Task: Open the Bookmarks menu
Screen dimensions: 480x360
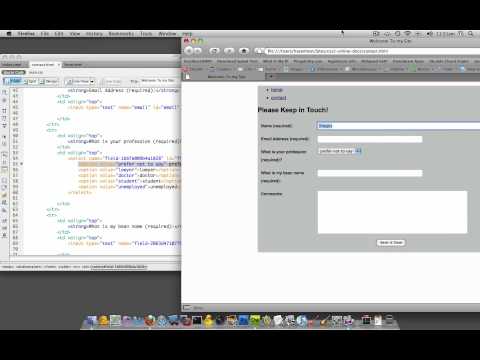Action: pos(121,34)
